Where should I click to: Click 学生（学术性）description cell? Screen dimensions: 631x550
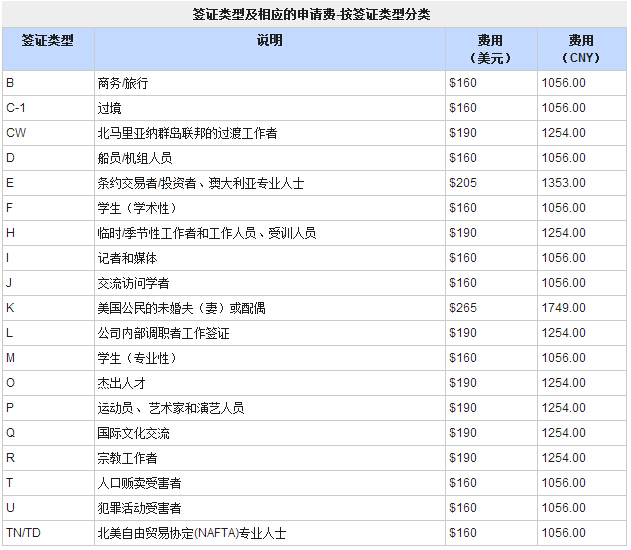click(x=270, y=208)
